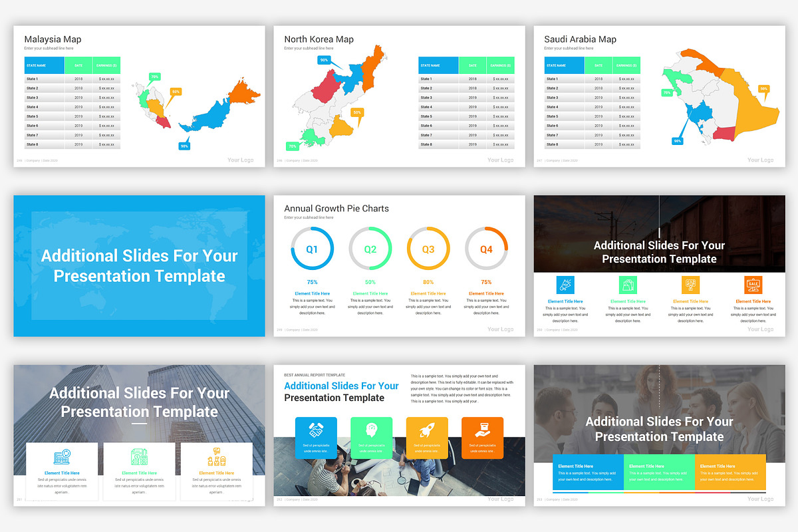Click State Name header in North Korea table
798x532 pixels.
[x=438, y=65]
